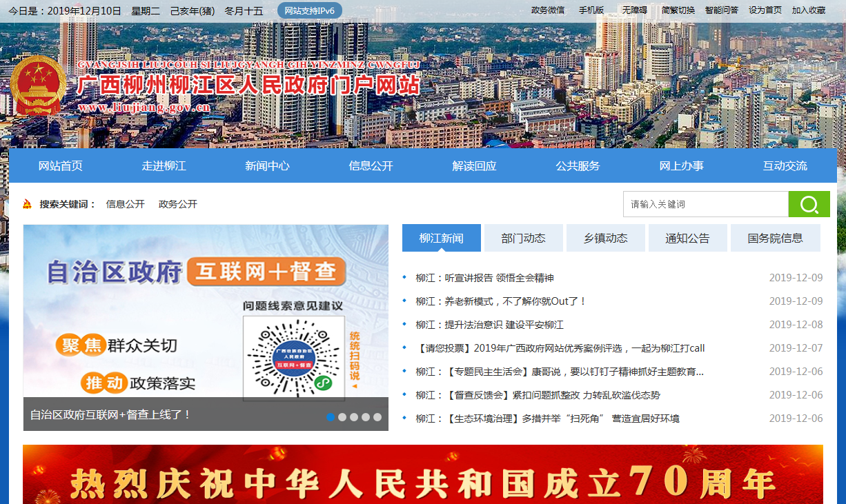
Task: Select the first carousel dot indicator
Action: coord(331,417)
